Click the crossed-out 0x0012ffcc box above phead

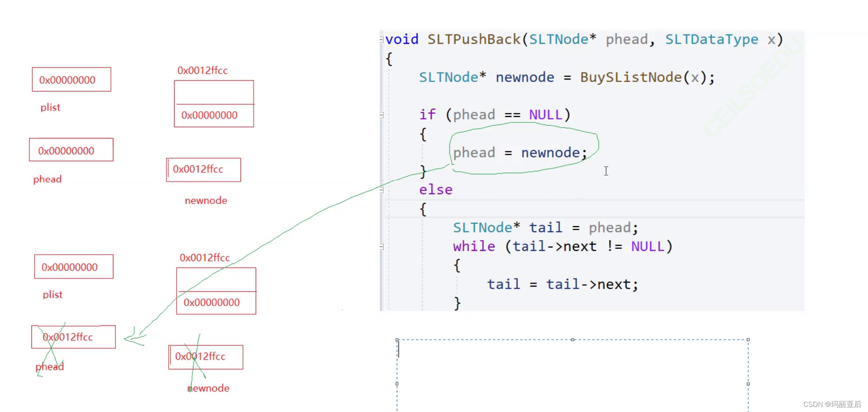tap(74, 337)
